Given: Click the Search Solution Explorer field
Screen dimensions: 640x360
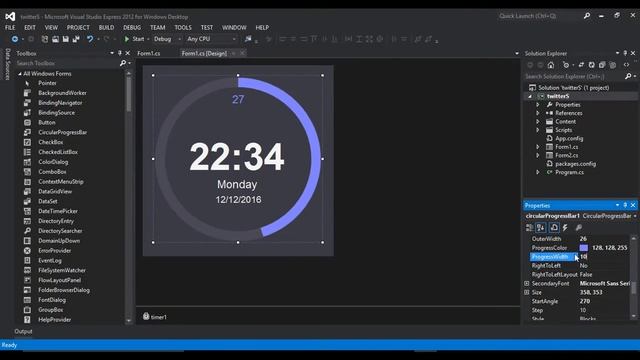Looking at the screenshot, I should point(573,76).
